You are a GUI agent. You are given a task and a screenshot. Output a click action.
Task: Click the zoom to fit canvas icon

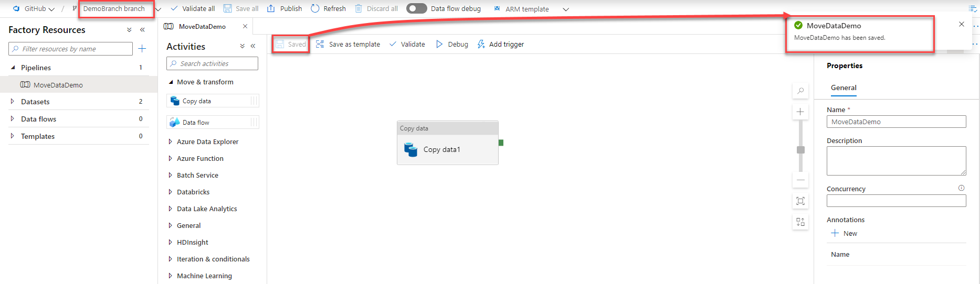[800, 201]
